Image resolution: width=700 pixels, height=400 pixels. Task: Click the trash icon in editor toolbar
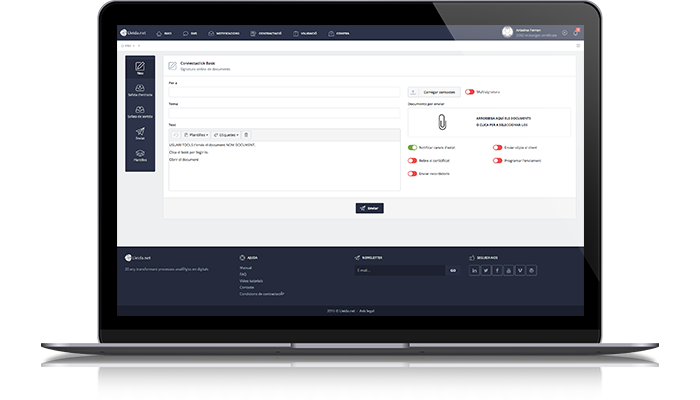point(246,134)
